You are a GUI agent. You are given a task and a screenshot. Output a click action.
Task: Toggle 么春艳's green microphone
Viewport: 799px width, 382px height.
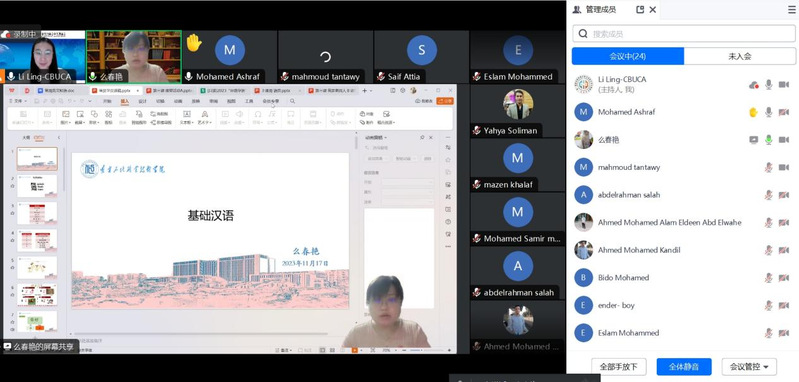tap(768, 140)
